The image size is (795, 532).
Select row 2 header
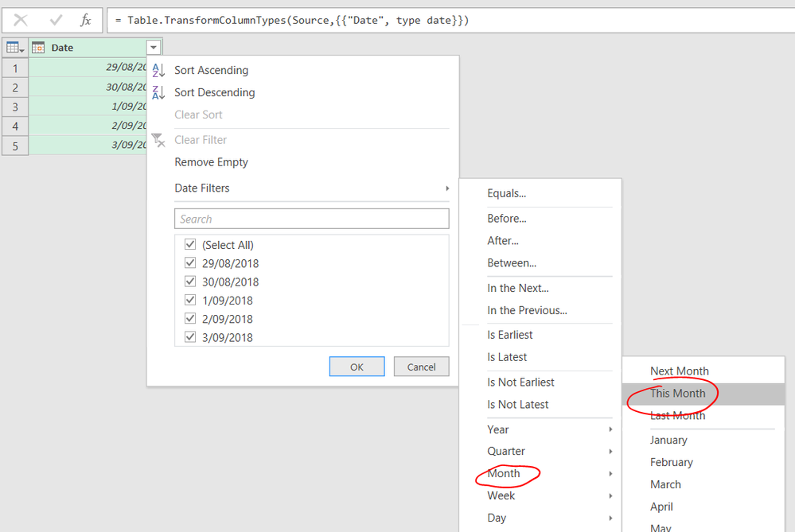point(15,87)
